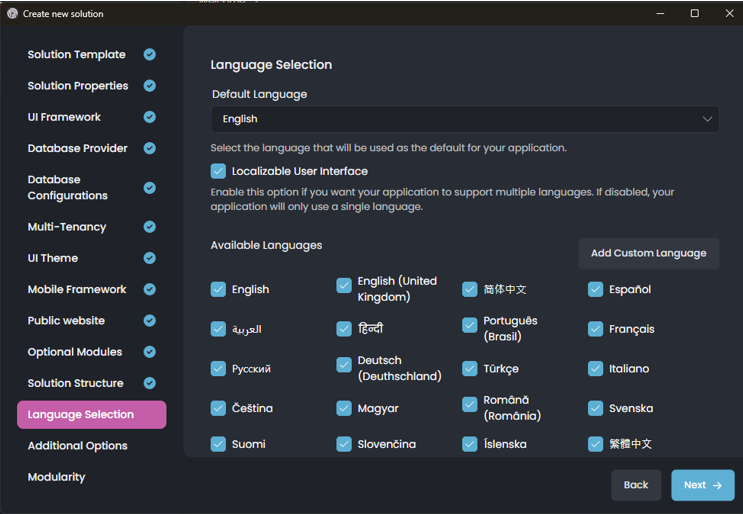Click the checkmark icon beside Solution Structure
The height and width of the screenshot is (514, 743).
point(149,383)
